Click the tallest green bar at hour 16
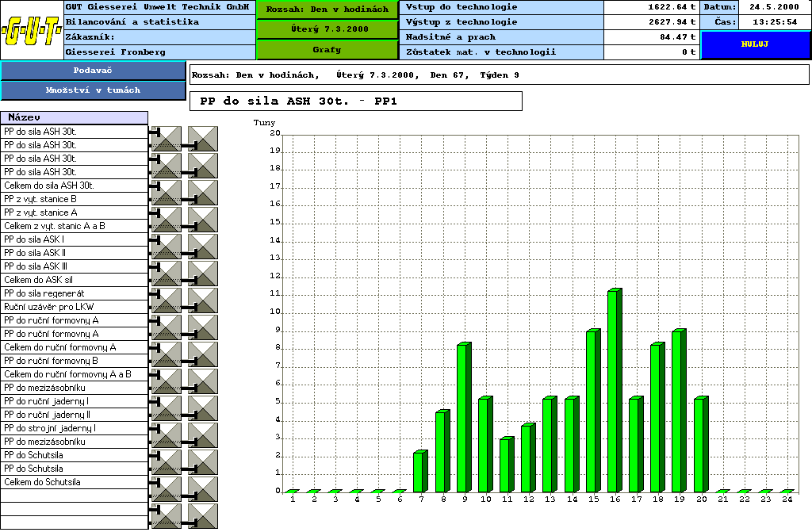 [x=614, y=390]
